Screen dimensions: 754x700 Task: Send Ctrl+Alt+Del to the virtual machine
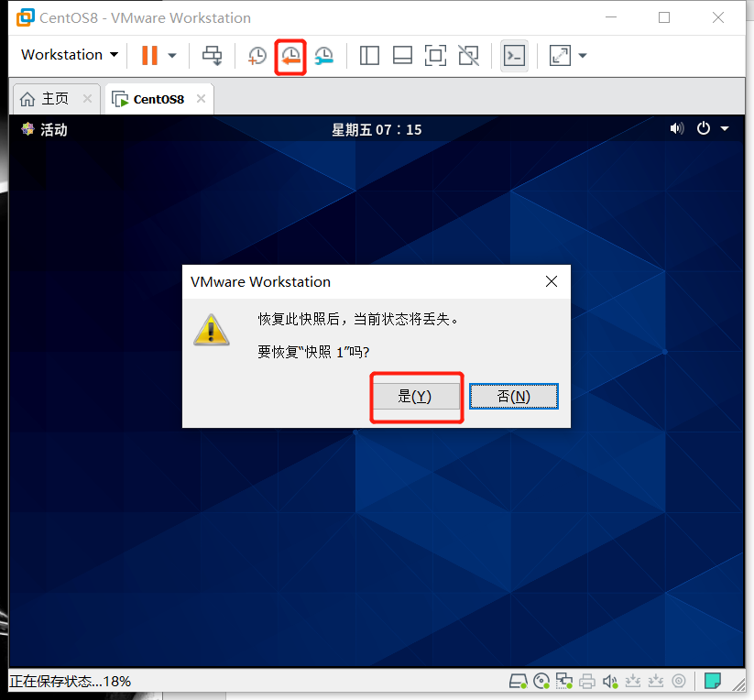pyautogui.click(x=212, y=56)
